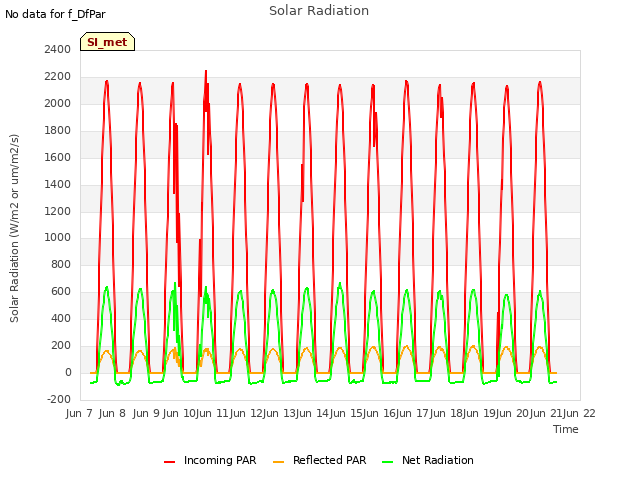Click the Solar Radiation y-axis label
The height and width of the screenshot is (480, 640).
pos(14,228)
